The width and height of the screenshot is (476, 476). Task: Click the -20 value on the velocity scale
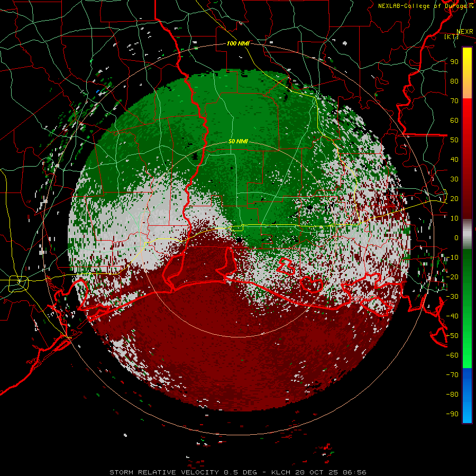(x=452, y=277)
